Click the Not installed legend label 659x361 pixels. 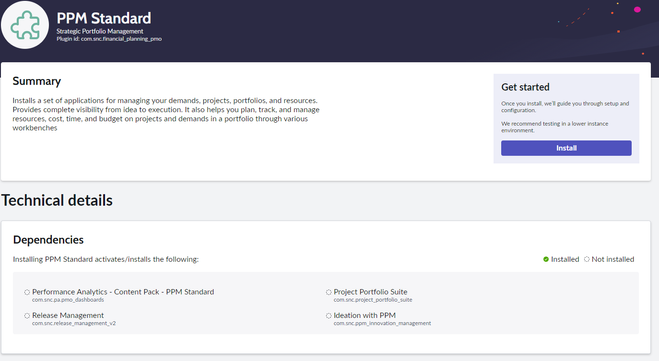pos(613,259)
